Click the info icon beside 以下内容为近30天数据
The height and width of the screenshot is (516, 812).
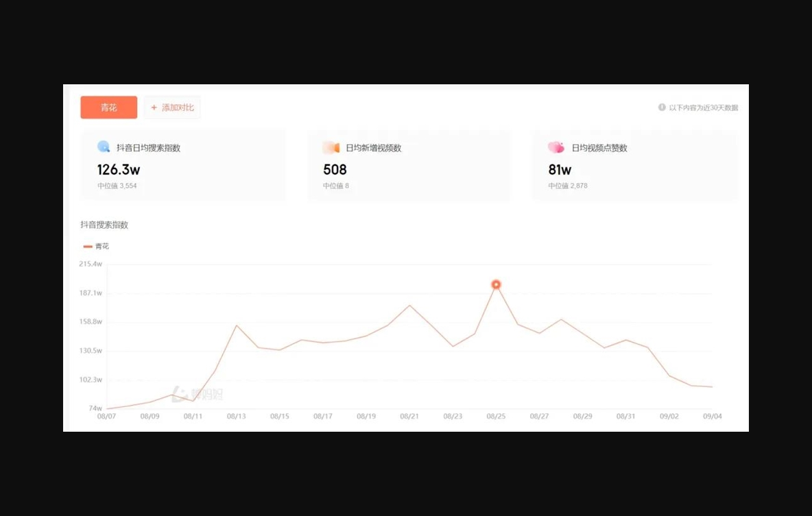(662, 108)
